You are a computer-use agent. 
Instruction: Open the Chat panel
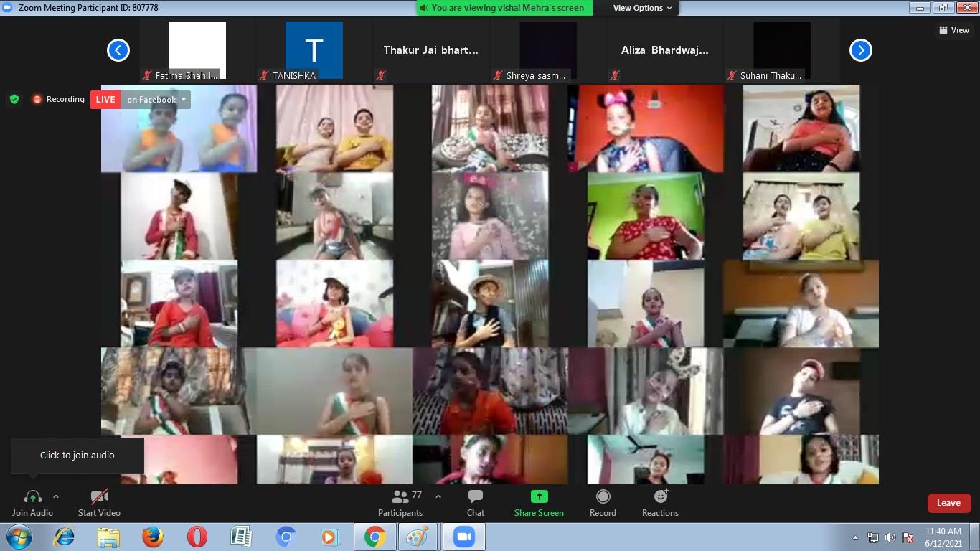(475, 502)
